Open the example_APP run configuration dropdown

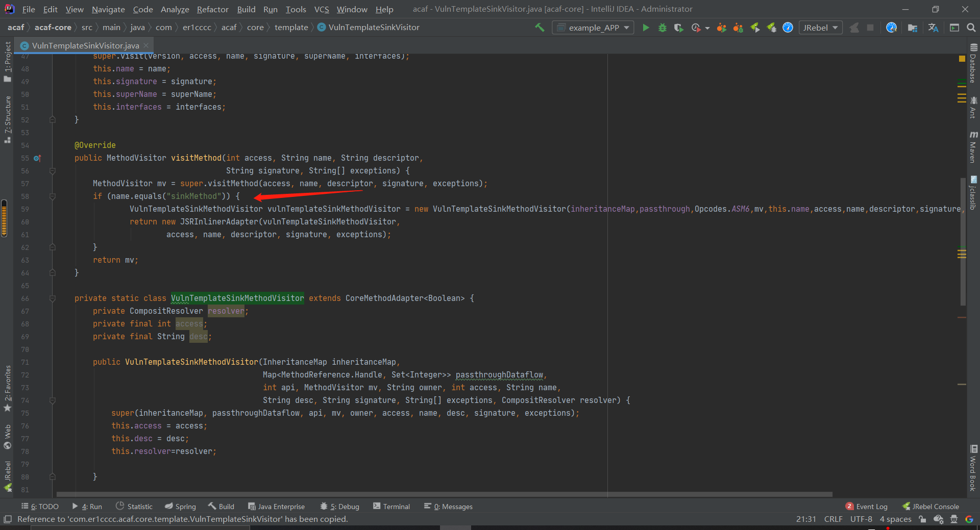[593, 28]
